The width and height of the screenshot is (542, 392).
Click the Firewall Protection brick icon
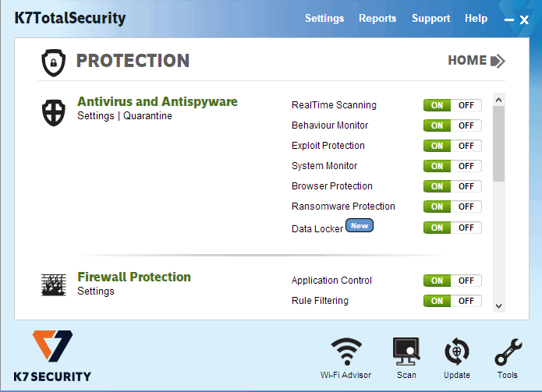(x=54, y=285)
